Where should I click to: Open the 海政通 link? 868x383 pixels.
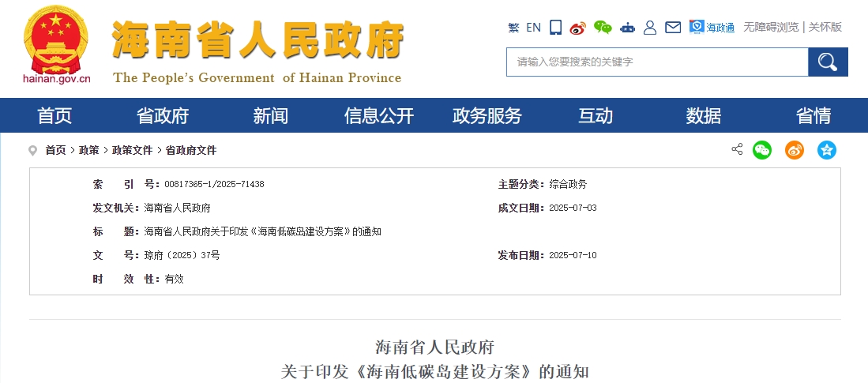point(712,28)
